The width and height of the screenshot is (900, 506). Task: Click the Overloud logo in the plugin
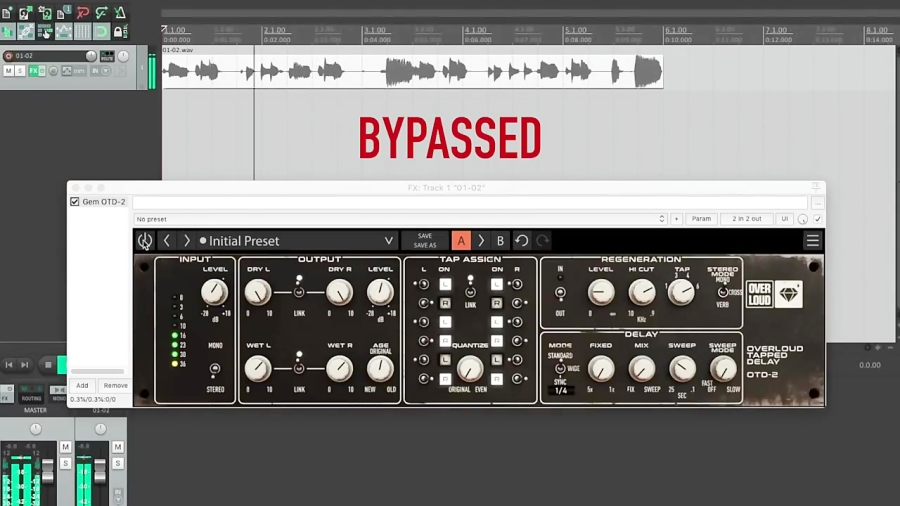774,294
